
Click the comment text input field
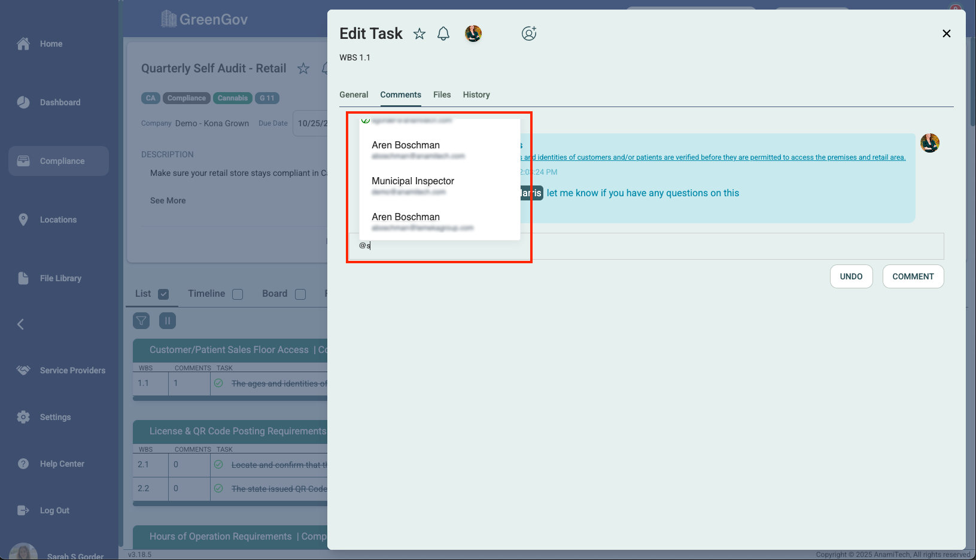(x=658, y=246)
